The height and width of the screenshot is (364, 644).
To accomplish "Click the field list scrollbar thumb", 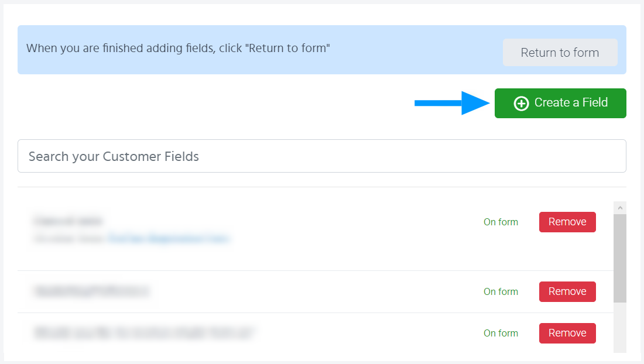I will 620,257.
